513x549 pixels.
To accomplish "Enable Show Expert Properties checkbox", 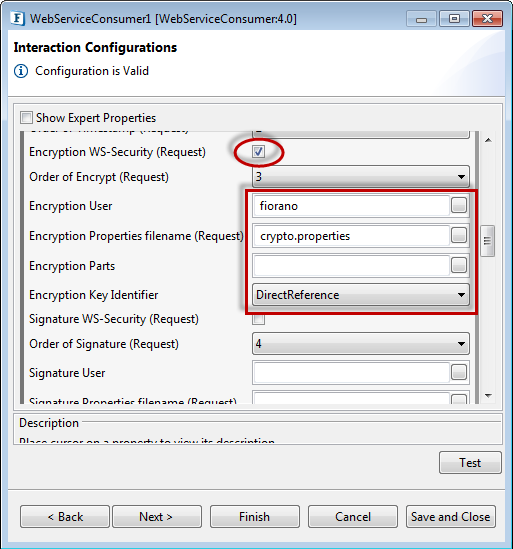I will (x=26, y=118).
